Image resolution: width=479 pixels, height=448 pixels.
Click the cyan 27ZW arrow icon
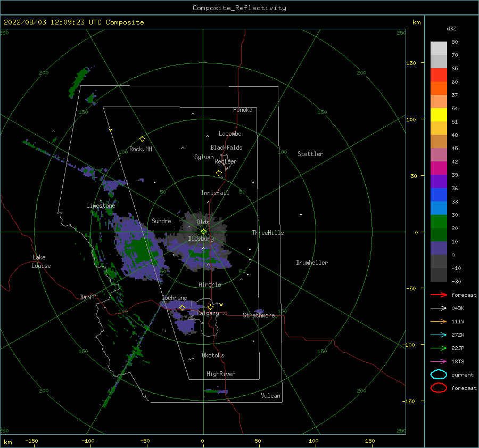tap(439, 335)
